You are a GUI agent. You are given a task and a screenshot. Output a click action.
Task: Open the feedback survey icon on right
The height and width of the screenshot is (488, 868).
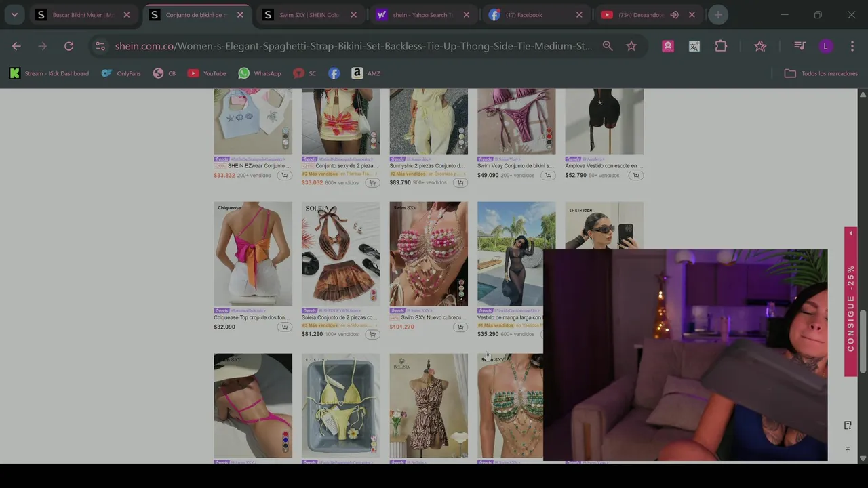click(x=848, y=425)
